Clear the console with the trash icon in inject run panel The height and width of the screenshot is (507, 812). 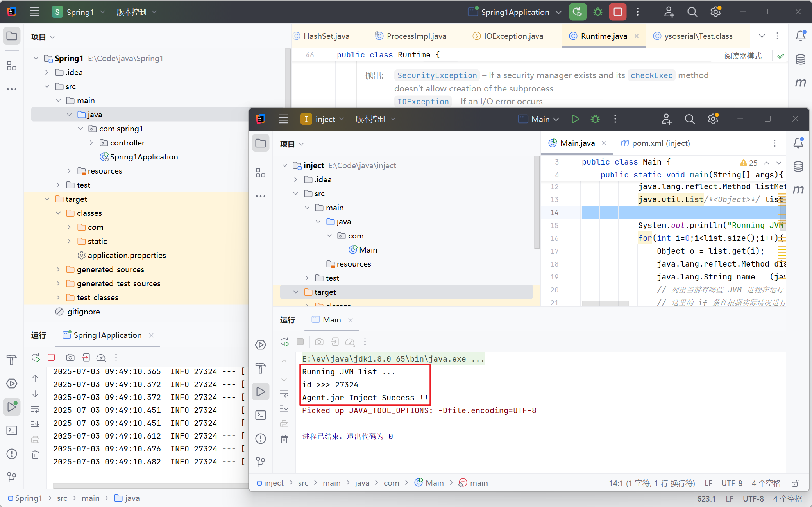pos(284,439)
